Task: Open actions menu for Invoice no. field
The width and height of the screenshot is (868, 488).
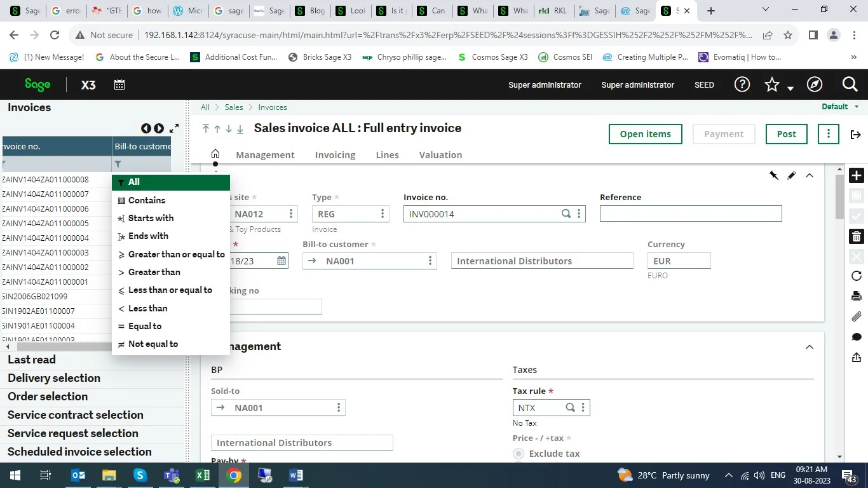Action: [579, 214]
